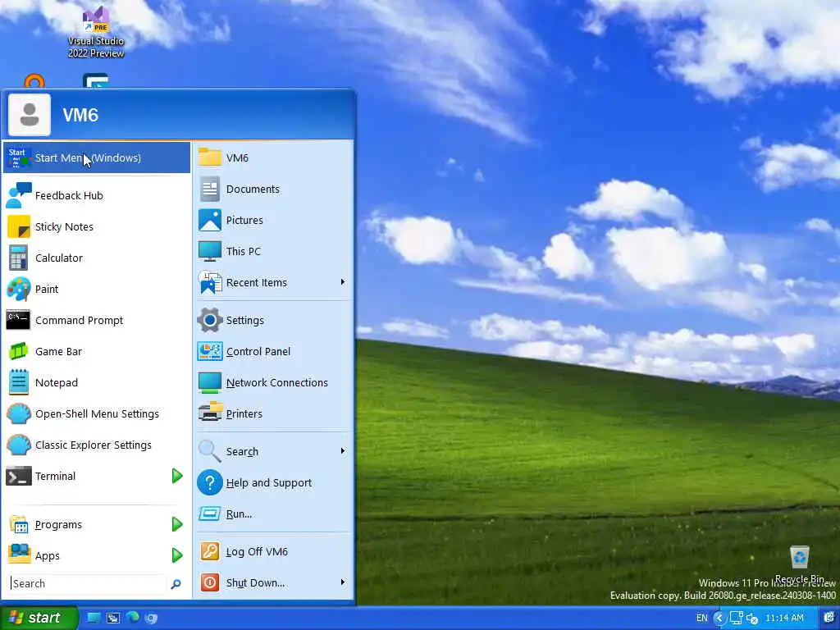
Task: Launch Command Prompt
Action: (x=97, y=320)
